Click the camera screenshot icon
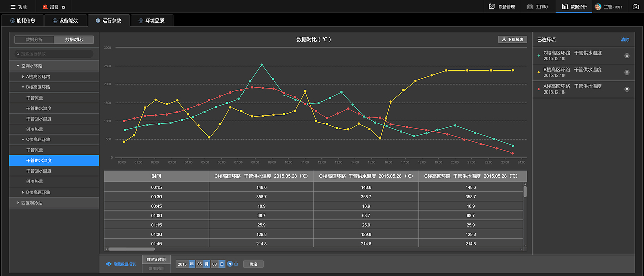644x276 pixels. point(636,7)
